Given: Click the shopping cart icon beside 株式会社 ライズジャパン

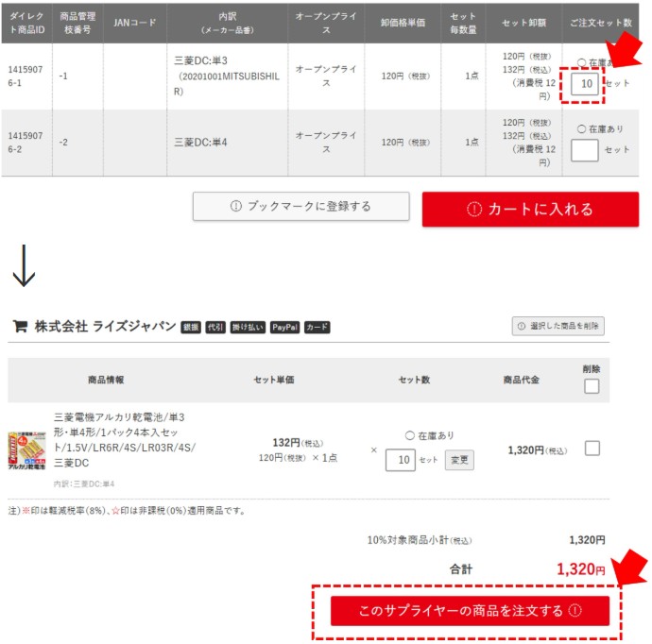Looking at the screenshot, I should point(19,326).
